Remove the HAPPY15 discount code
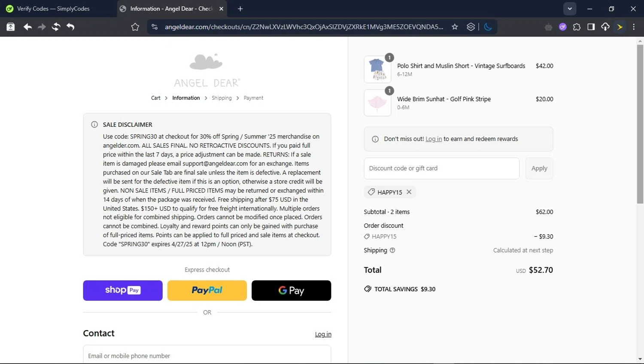 point(409,192)
